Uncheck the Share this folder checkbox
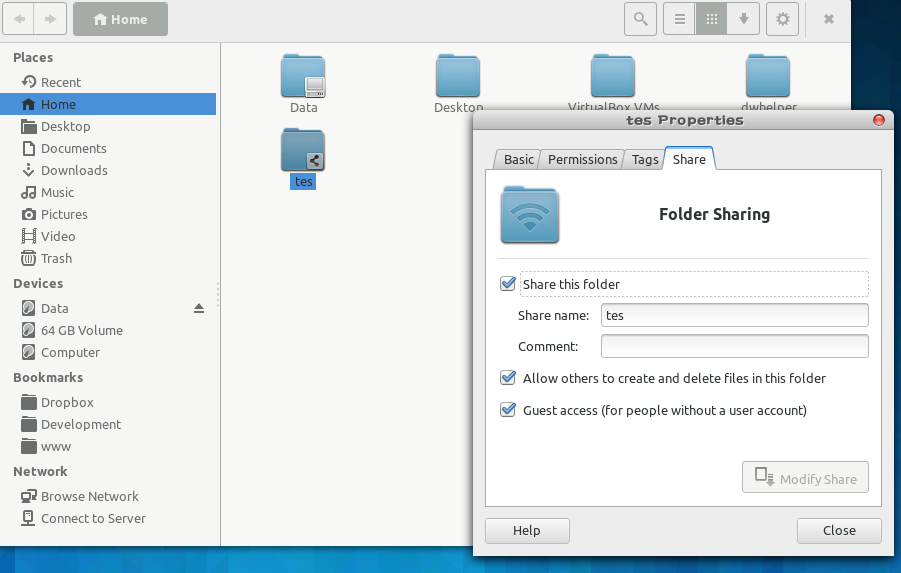The width and height of the screenshot is (901, 573). [x=508, y=284]
